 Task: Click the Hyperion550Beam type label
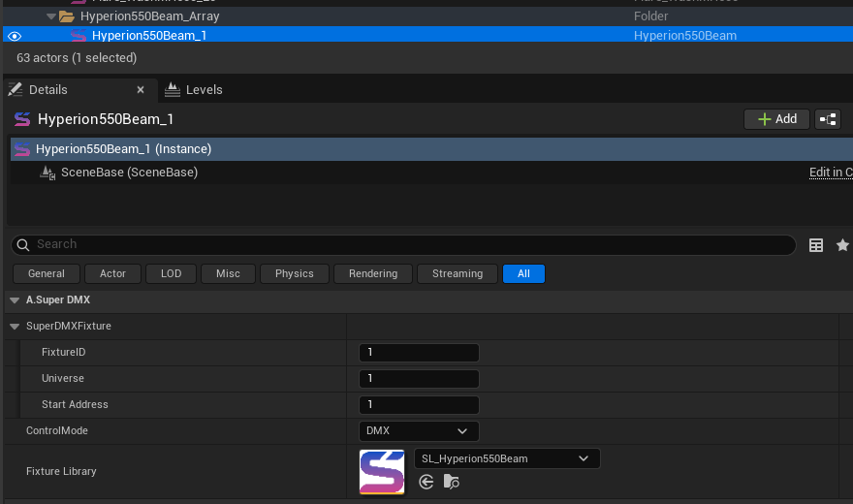[x=685, y=35]
